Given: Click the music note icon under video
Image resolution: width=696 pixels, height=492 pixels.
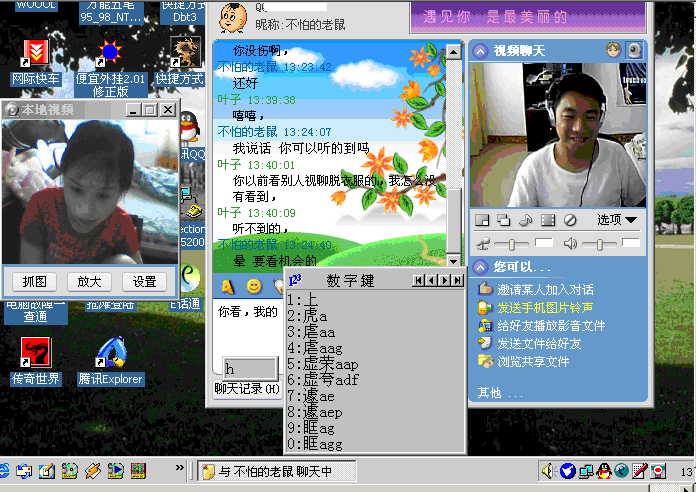Looking at the screenshot, I should [526, 220].
